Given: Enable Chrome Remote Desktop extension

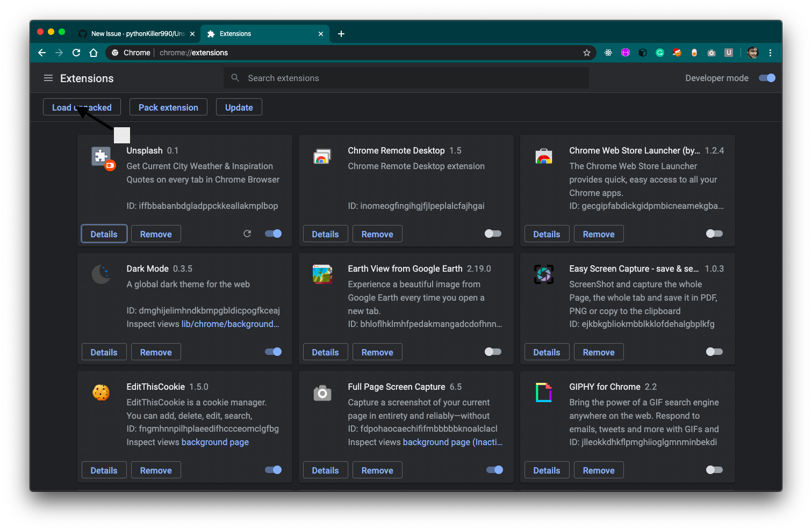Looking at the screenshot, I should [493, 234].
